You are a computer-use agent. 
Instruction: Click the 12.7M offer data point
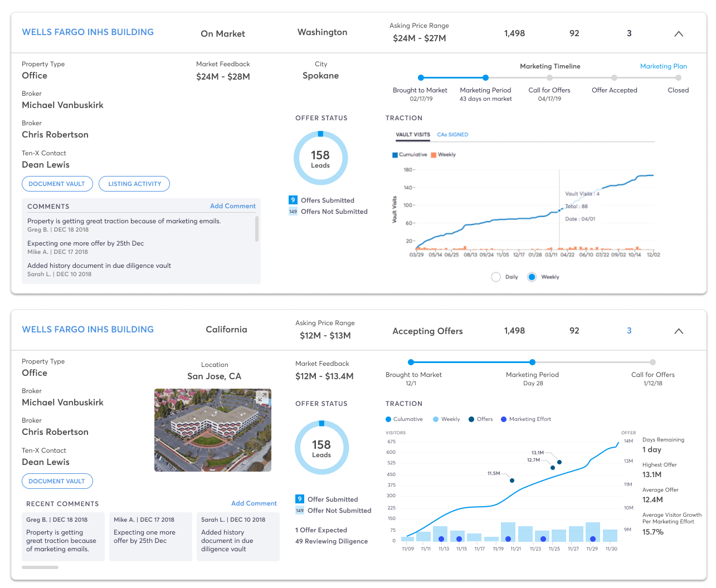553,468
